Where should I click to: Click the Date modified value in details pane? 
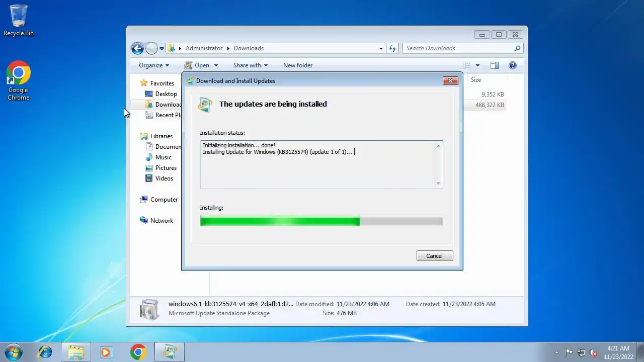363,304
